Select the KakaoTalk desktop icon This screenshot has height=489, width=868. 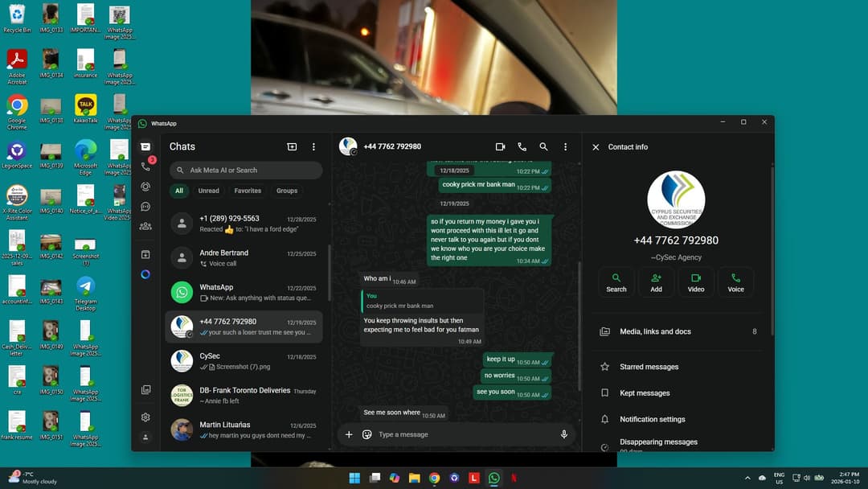pos(85,109)
